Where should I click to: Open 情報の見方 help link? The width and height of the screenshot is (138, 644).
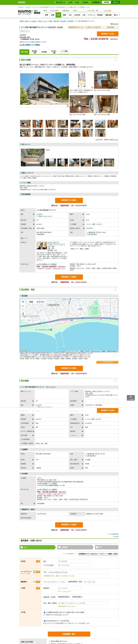tap(115, 24)
